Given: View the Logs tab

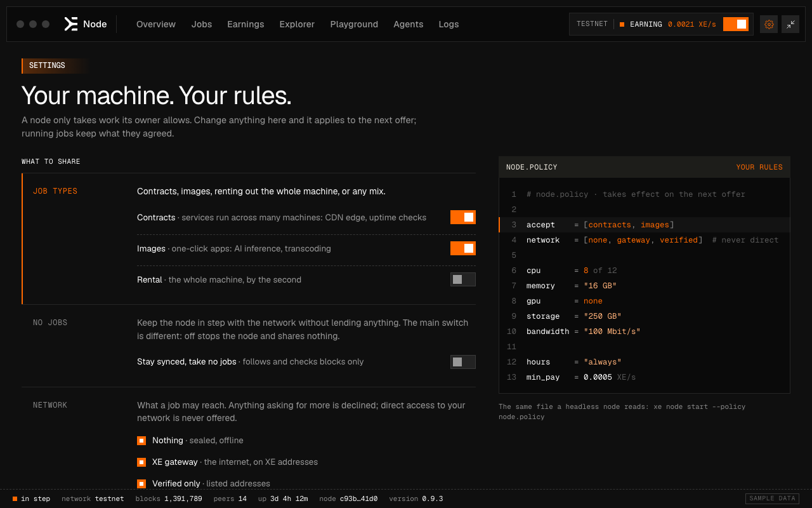Looking at the screenshot, I should click(449, 24).
